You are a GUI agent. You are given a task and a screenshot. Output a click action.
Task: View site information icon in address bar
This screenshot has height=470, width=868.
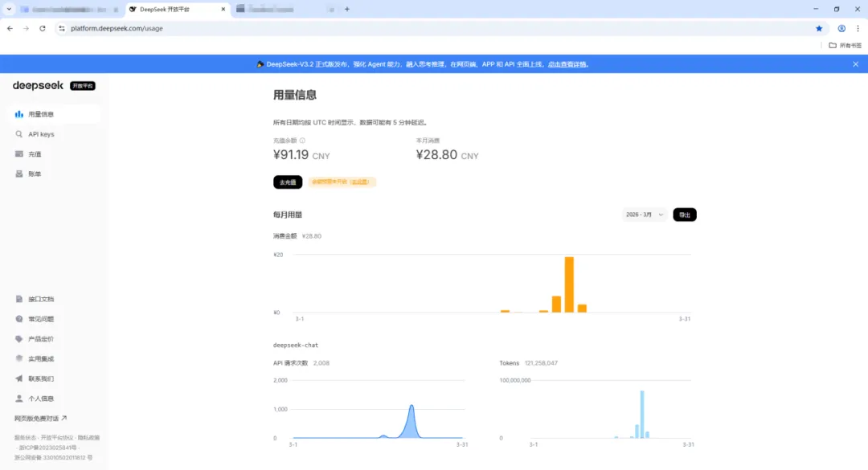(x=61, y=28)
